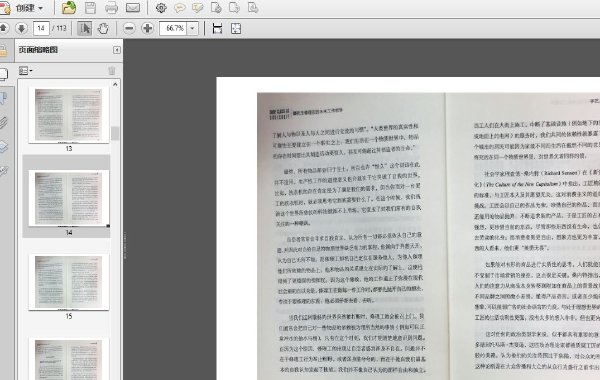Click the thumbnail panel scrollbar handle
The image size is (600, 380).
115,134
